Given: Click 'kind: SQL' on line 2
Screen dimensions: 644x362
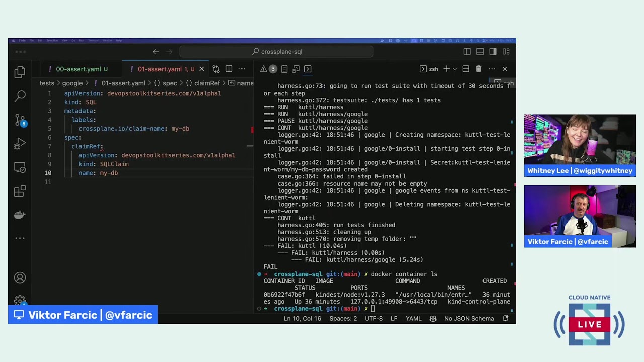Looking at the screenshot, I should point(80,102).
